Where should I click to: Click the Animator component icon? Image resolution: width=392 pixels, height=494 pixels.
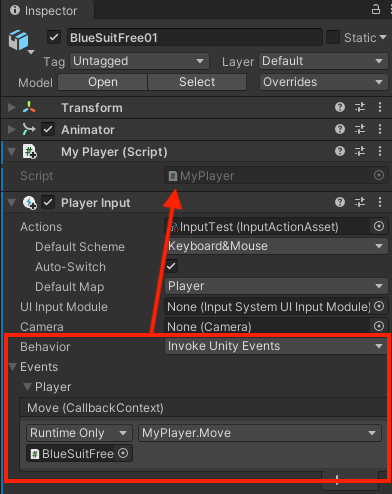click(x=29, y=129)
